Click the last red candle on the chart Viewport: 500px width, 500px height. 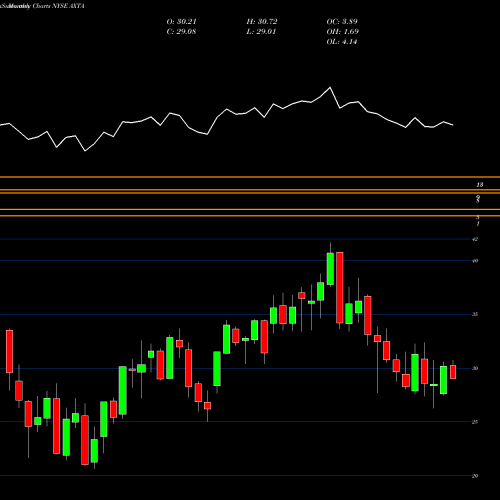click(453, 372)
